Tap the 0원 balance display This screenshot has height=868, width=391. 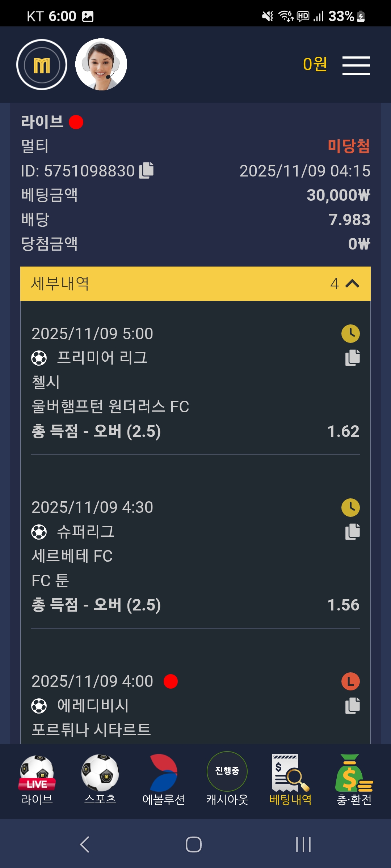[315, 64]
